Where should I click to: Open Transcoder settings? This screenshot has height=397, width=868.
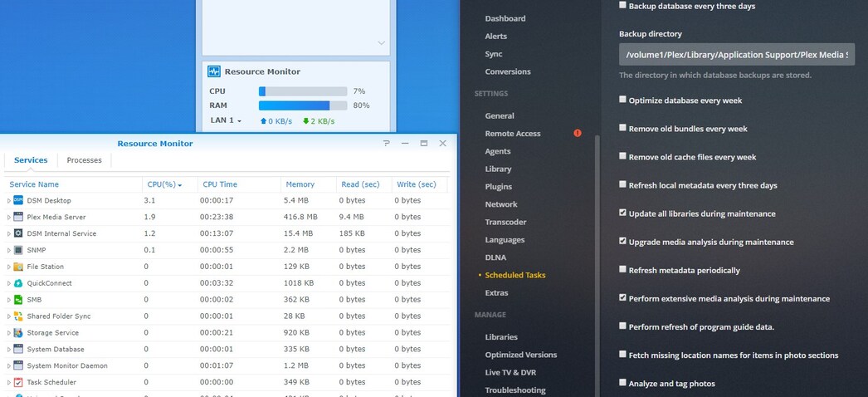[505, 222]
